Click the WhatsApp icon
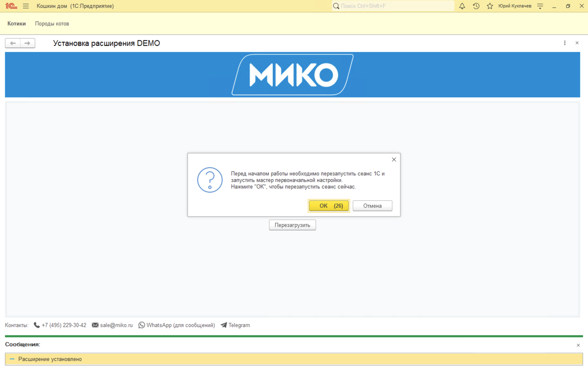The image size is (588, 368). coord(142,325)
